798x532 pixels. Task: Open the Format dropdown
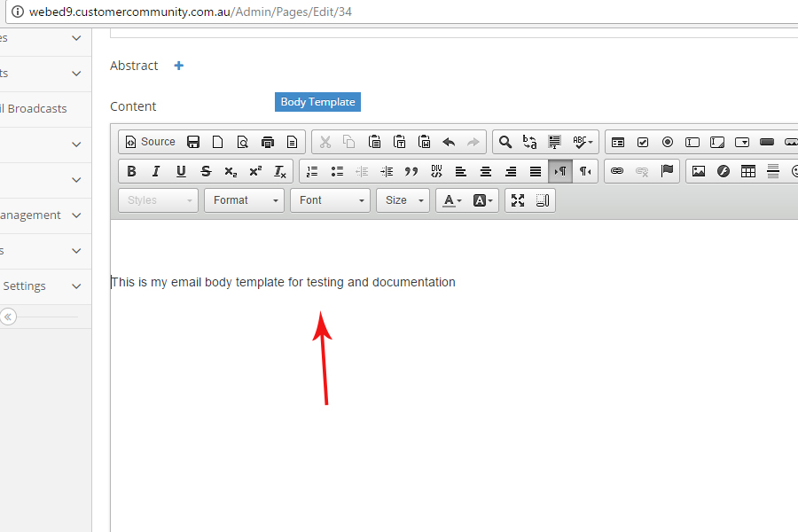point(244,200)
